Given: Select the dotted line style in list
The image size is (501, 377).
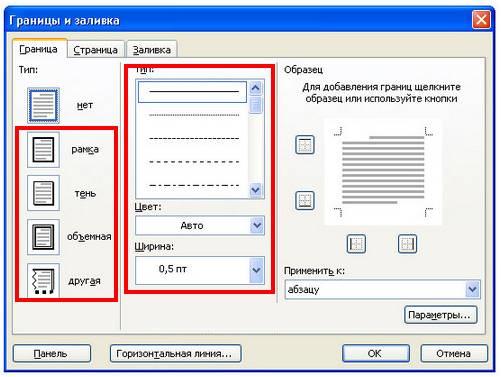Looking at the screenshot, I should (x=194, y=115).
